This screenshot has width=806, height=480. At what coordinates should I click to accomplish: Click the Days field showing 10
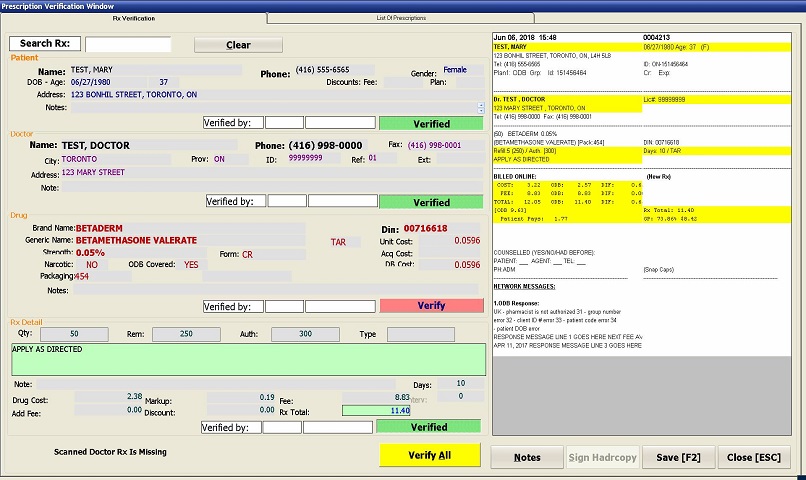(461, 383)
